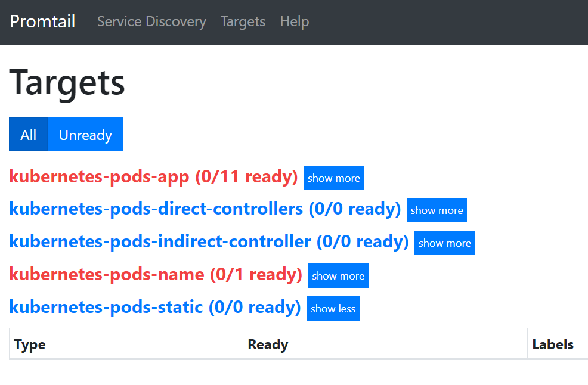Expand kubernetes-pods-app with show more
588x385 pixels.
[x=334, y=178]
